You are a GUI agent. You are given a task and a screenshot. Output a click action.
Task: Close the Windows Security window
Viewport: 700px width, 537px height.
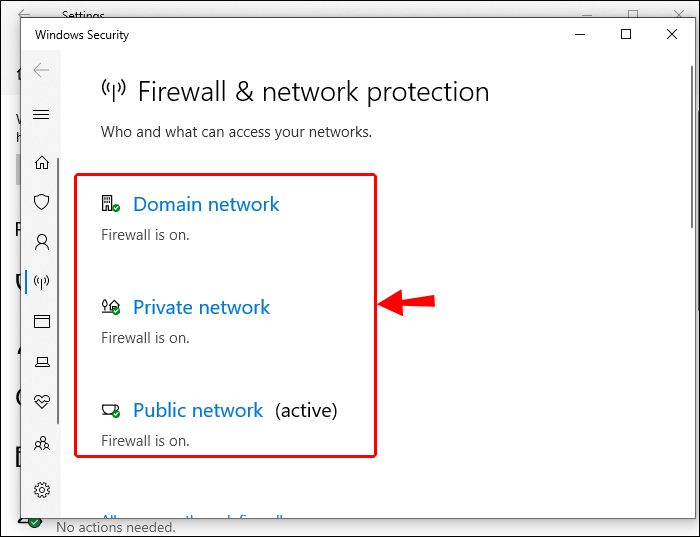(x=672, y=34)
